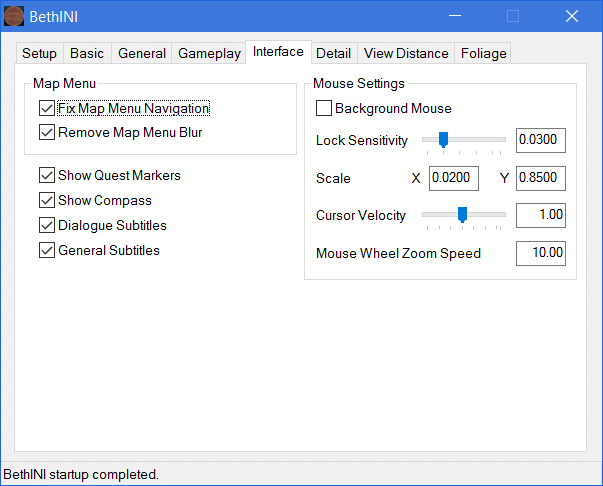Click the BethINI app icon in title bar
The height and width of the screenshot is (486, 603).
15,16
